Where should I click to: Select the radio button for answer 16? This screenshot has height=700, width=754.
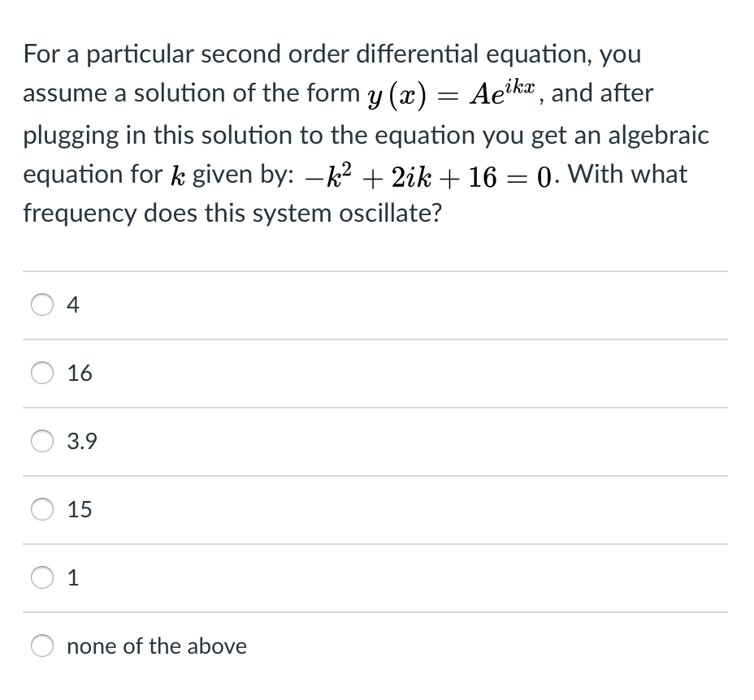(42, 373)
